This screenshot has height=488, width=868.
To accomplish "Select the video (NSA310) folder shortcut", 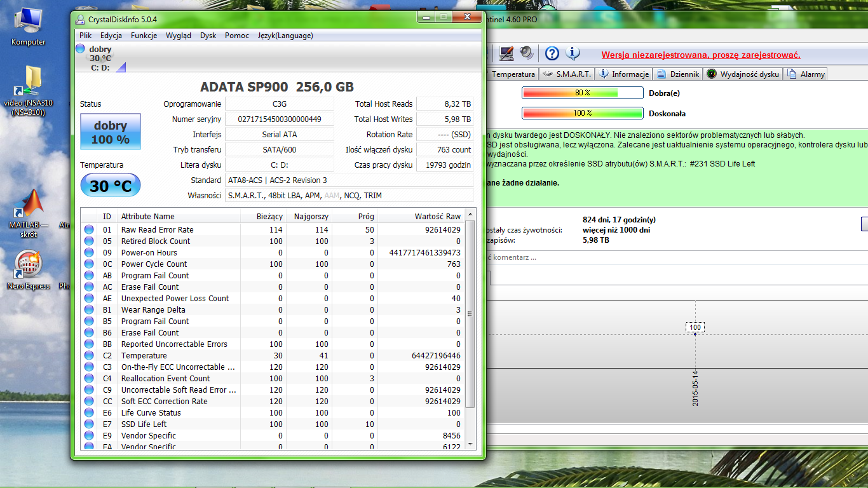I will 29,91.
